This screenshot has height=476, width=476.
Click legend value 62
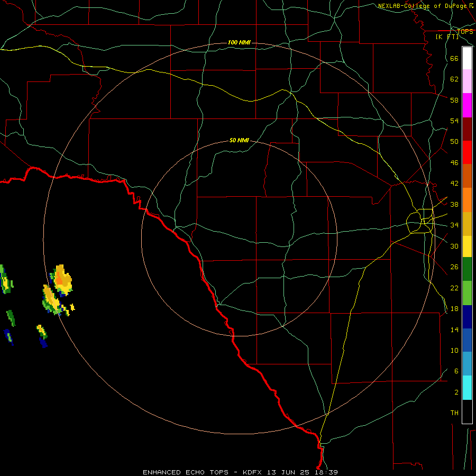point(454,79)
